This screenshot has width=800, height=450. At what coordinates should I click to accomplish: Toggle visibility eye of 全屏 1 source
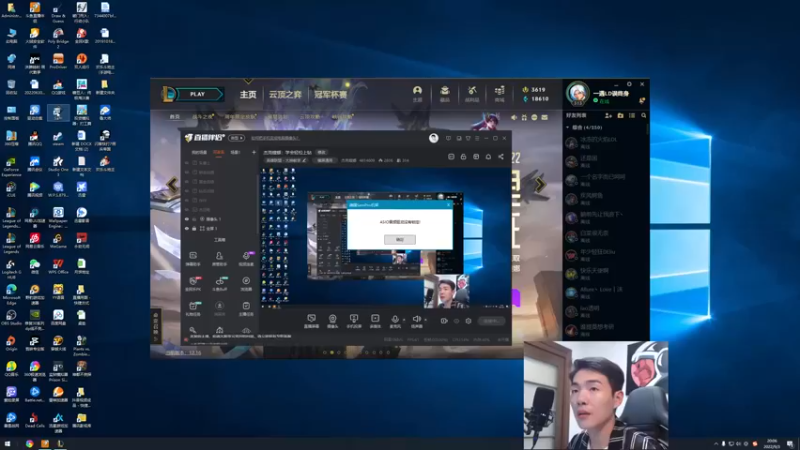point(187,229)
